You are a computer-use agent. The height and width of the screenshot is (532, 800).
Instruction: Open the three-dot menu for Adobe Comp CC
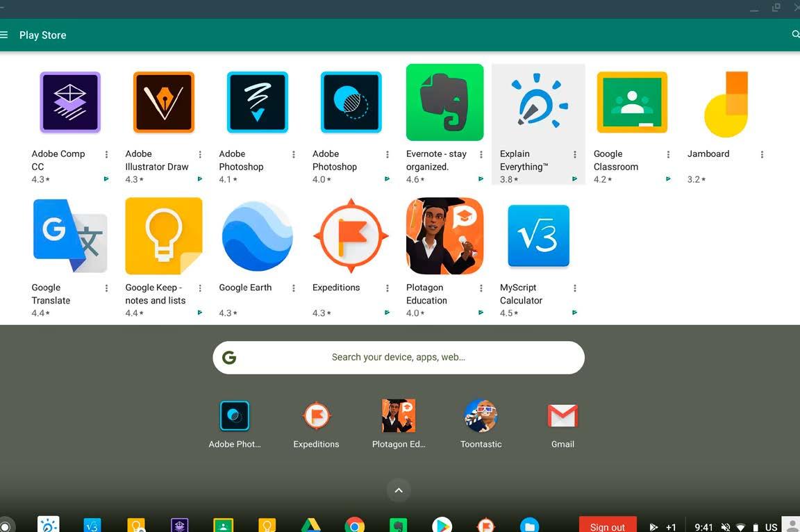(x=107, y=154)
